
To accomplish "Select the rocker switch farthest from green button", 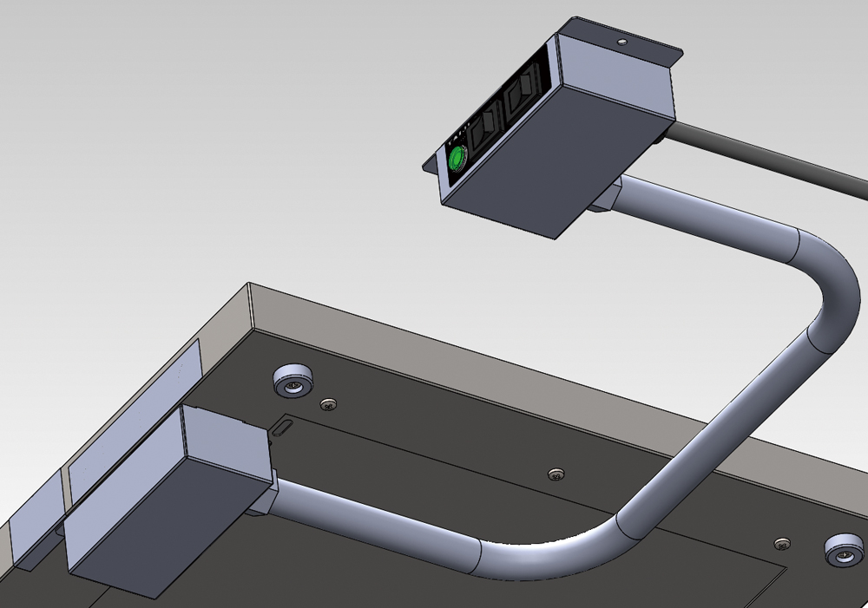I will pos(523,88).
